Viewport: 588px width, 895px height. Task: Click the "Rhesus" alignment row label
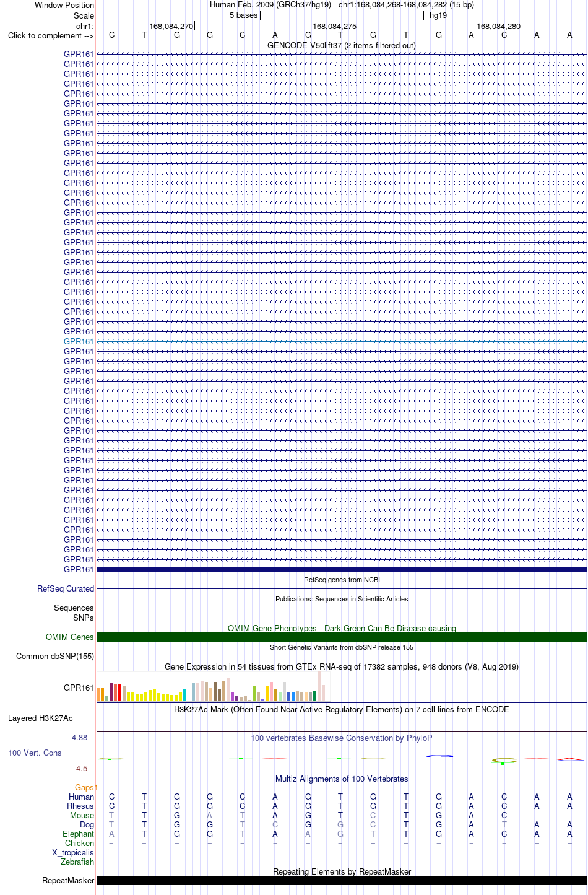point(80,806)
